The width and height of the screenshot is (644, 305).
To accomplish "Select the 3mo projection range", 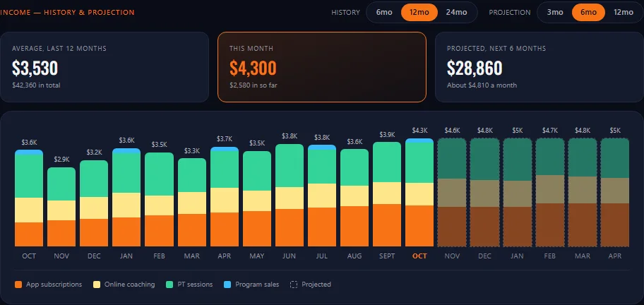I will click(555, 12).
